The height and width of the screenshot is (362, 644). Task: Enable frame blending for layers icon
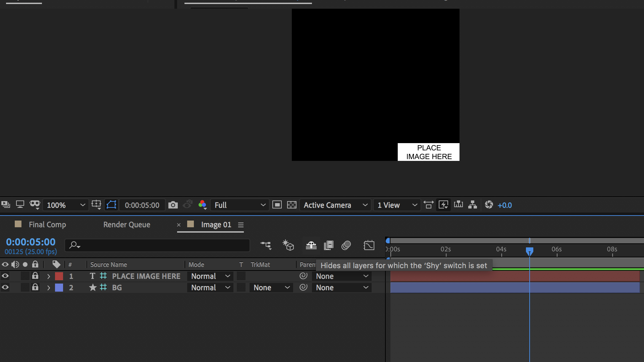pos(329,245)
